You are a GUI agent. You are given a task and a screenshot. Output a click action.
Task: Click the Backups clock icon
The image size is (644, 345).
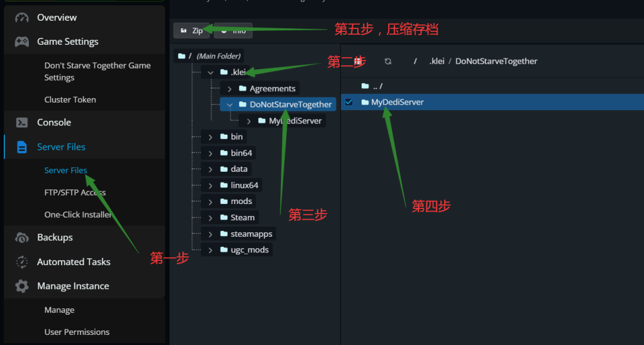click(22, 238)
